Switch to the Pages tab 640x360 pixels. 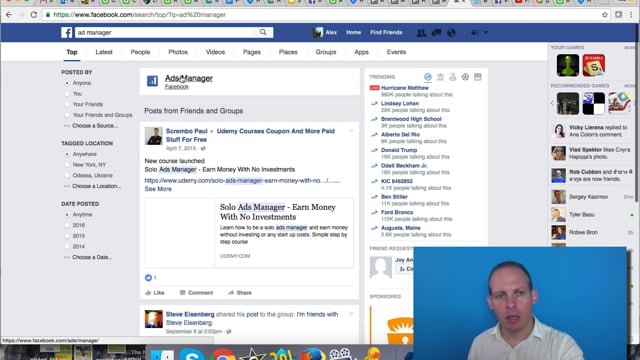pos(251,52)
